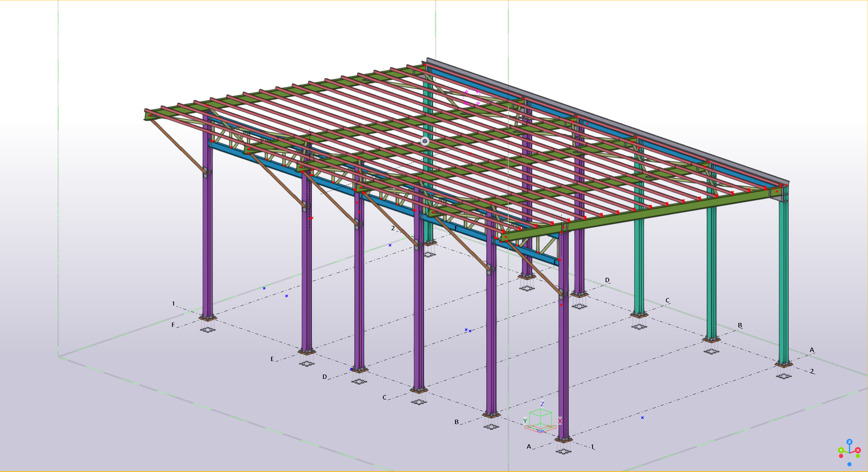Click the rotation center cube icon
868x472 pixels.
click(x=425, y=141)
